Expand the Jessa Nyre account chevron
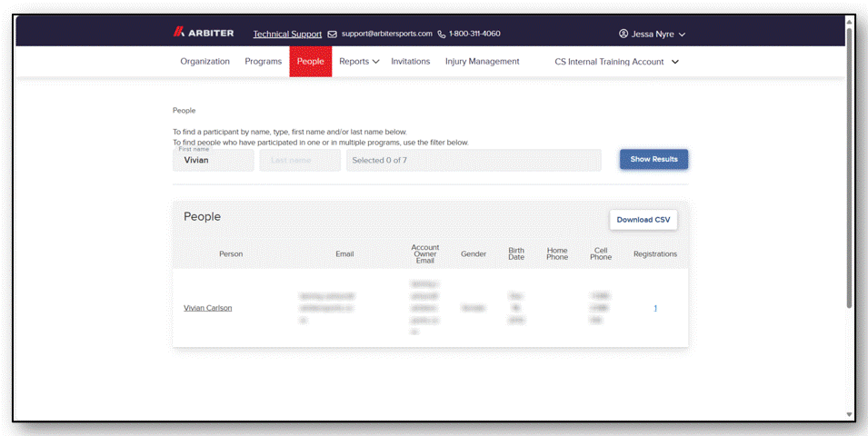 pyautogui.click(x=682, y=35)
